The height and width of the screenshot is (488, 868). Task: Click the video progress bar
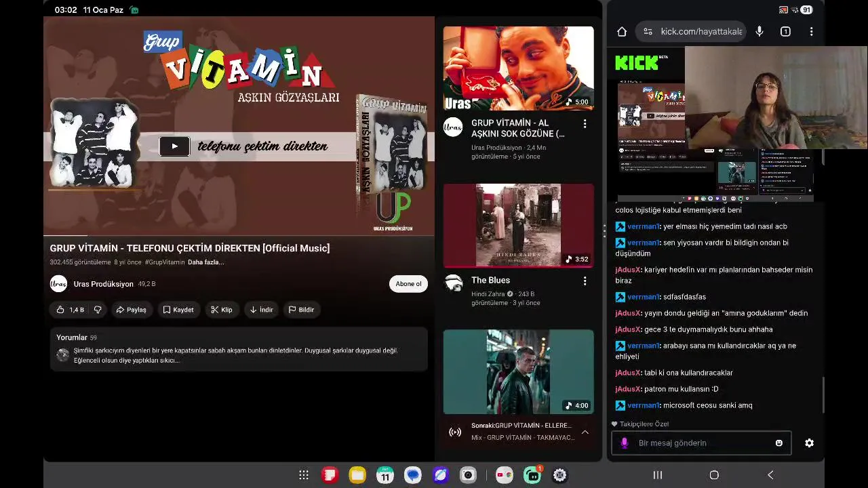[239, 235]
